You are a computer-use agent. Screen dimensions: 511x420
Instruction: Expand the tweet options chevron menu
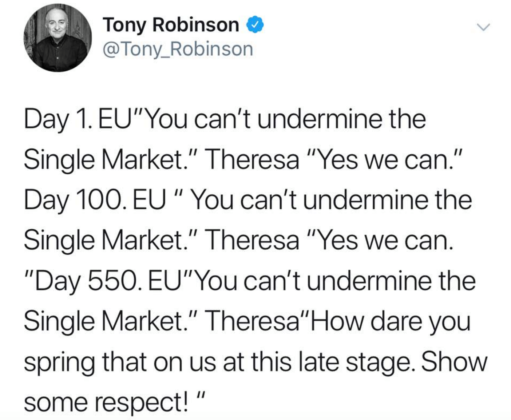(484, 27)
